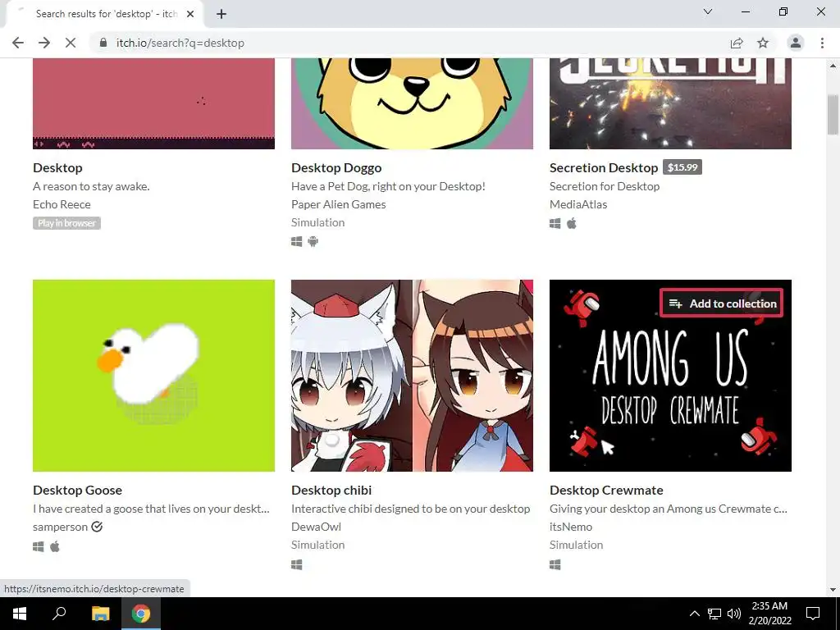Click Windows icon under Desktop Goose

coord(38,546)
